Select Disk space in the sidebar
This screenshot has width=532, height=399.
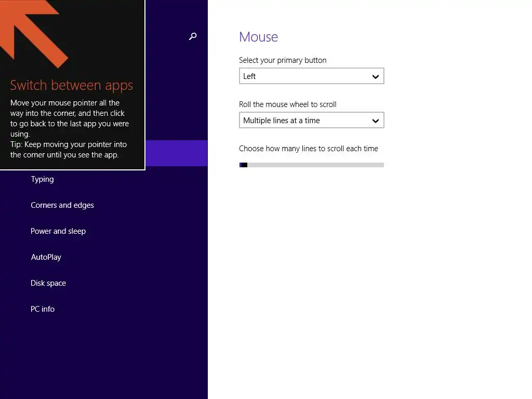point(48,283)
